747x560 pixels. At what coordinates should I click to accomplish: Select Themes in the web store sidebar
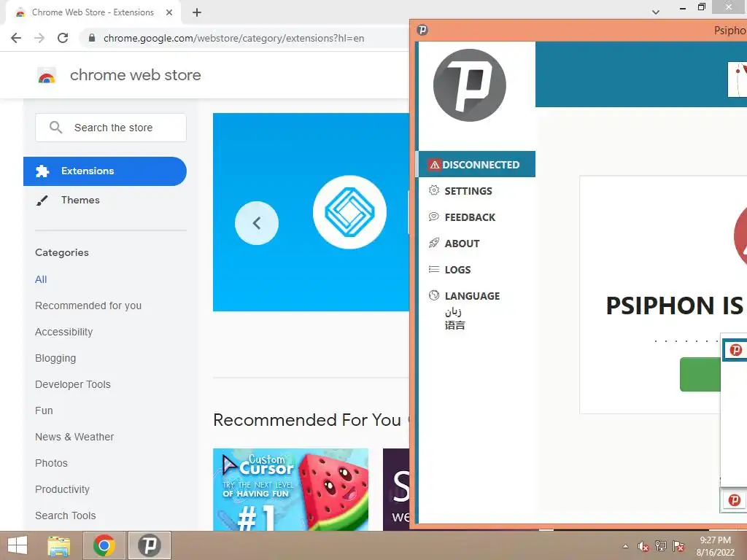(80, 200)
